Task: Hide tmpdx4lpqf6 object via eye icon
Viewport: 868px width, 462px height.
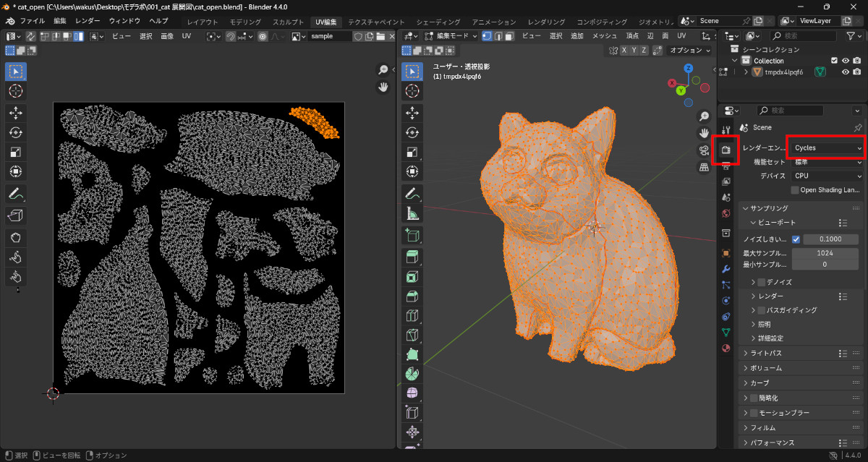Action: [845, 72]
